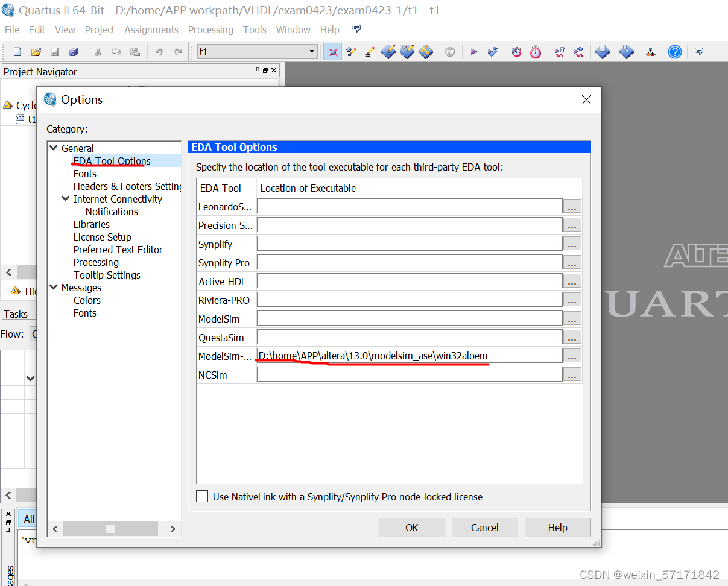Viewport: 728px width, 586px height.
Task: Open the Edit menu
Action: pyautogui.click(x=37, y=30)
